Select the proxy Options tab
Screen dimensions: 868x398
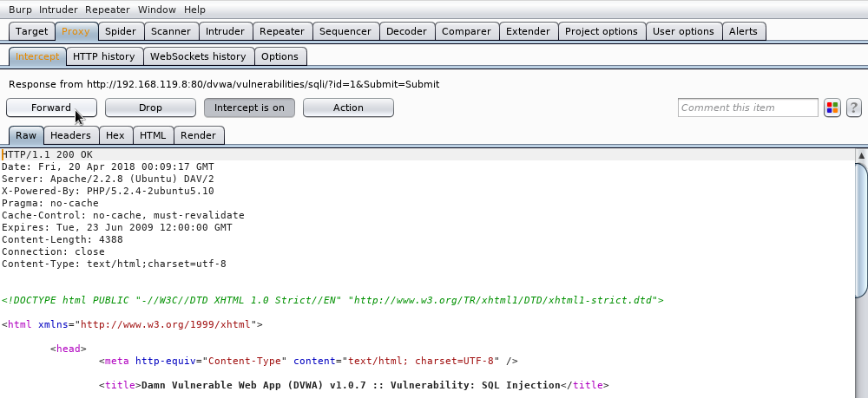click(x=279, y=56)
